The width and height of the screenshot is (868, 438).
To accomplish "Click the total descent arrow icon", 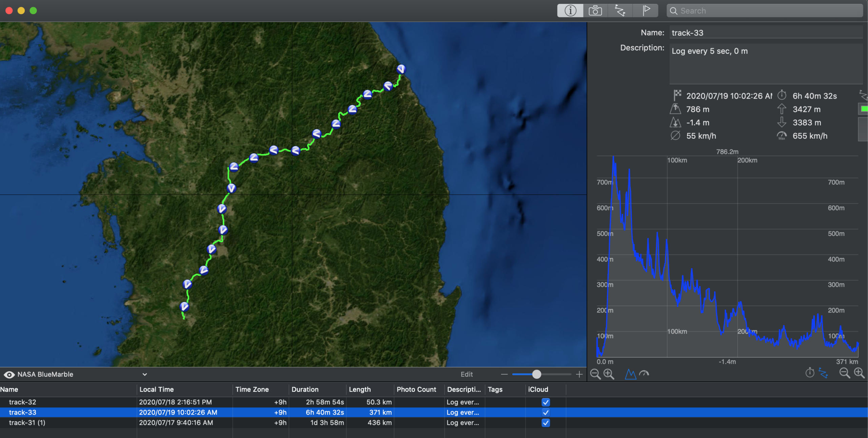I will pos(782,122).
